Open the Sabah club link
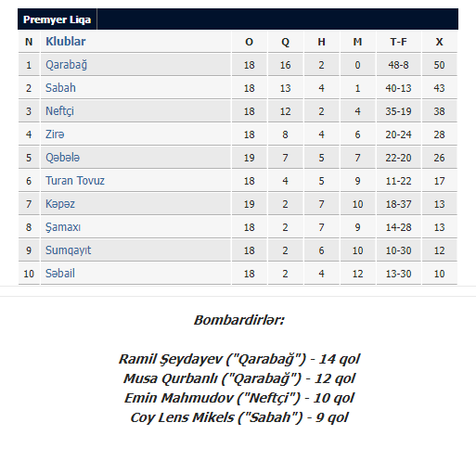 [x=60, y=88]
